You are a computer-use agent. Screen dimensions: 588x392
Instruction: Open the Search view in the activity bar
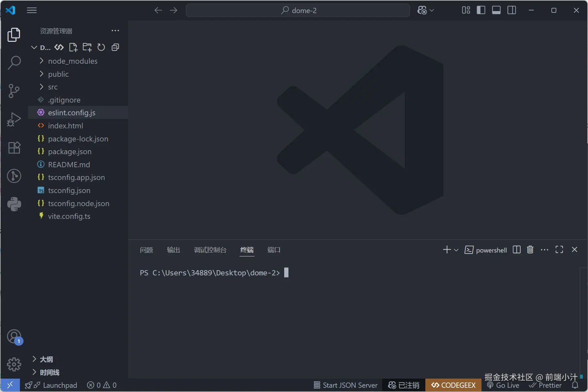tap(14, 62)
